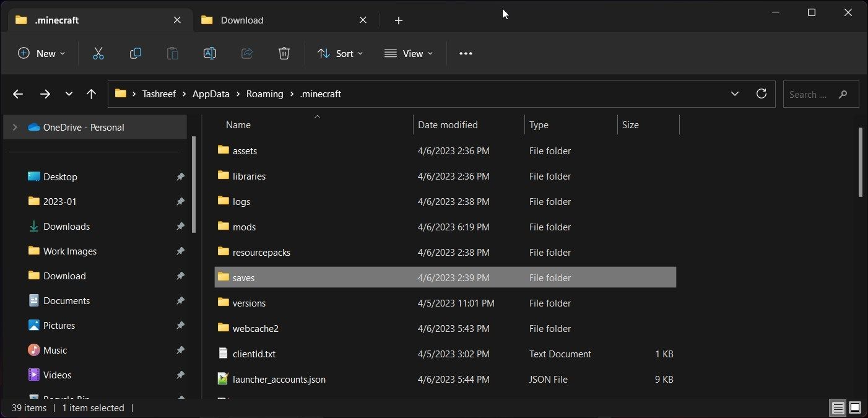Click the file list vertical scrollbar
The width and height of the screenshot is (868, 418).
(861, 162)
